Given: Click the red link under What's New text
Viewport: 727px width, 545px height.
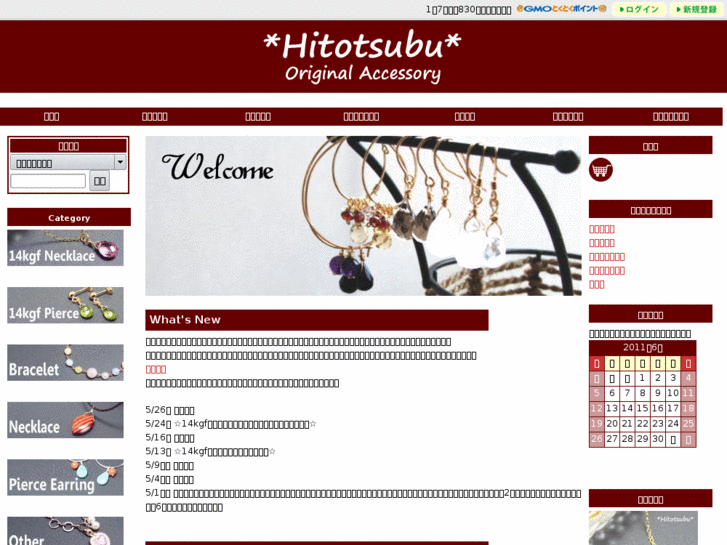Looking at the screenshot, I should [156, 369].
